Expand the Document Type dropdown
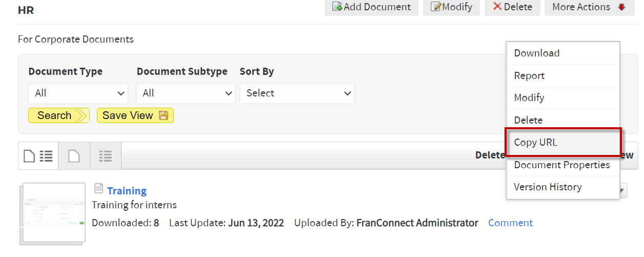This screenshot has height=257, width=644. (78, 93)
